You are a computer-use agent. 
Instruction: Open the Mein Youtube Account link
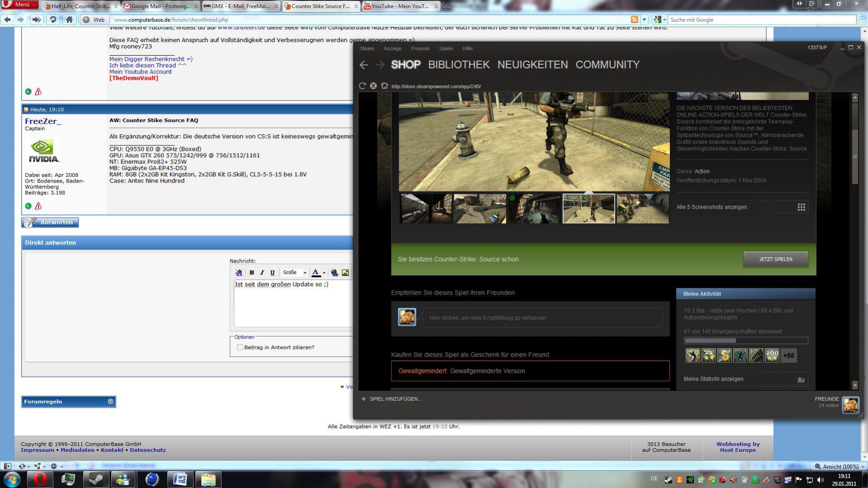coord(140,72)
